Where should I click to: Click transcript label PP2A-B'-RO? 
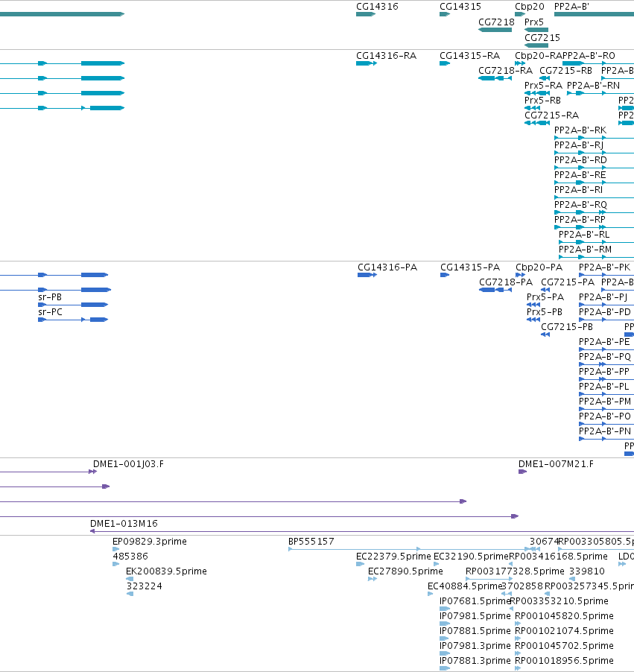point(589,56)
